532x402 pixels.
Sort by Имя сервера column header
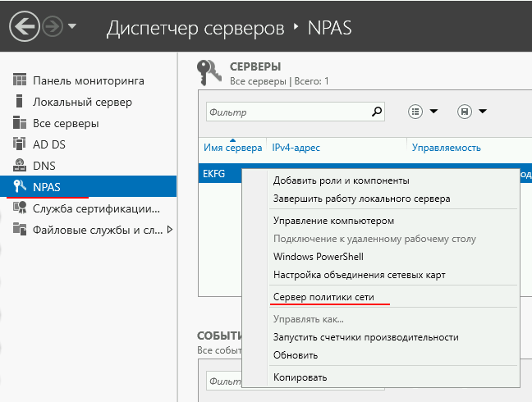pos(232,148)
